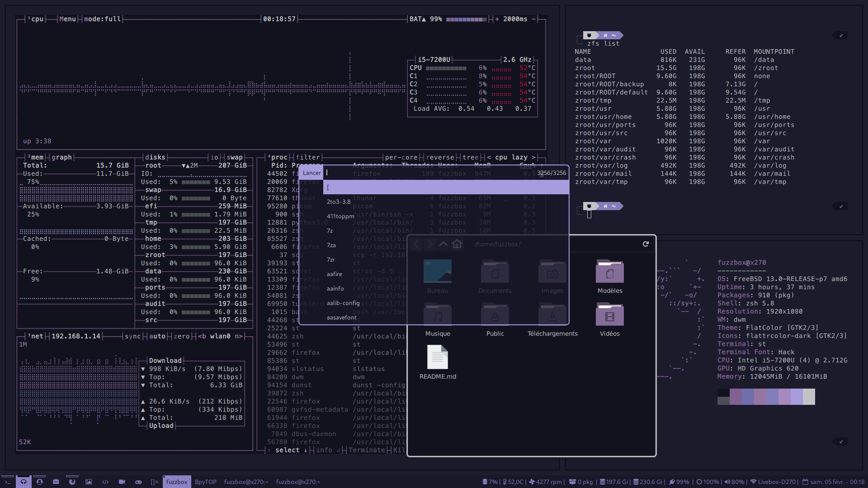Switch to the image tag in the bar
This screenshot has width=868, height=488.
click(x=89, y=482)
